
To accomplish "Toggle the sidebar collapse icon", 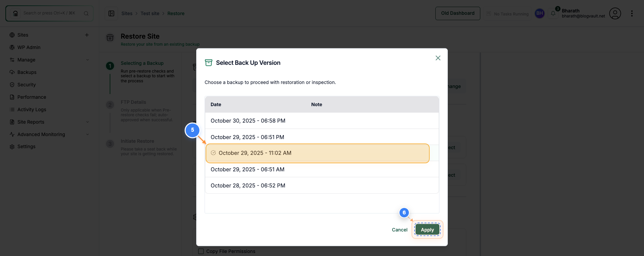I will tap(111, 13).
